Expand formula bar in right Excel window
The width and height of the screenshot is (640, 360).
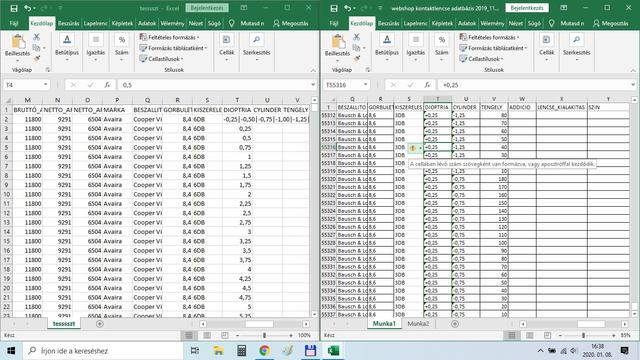pyautogui.click(x=633, y=85)
